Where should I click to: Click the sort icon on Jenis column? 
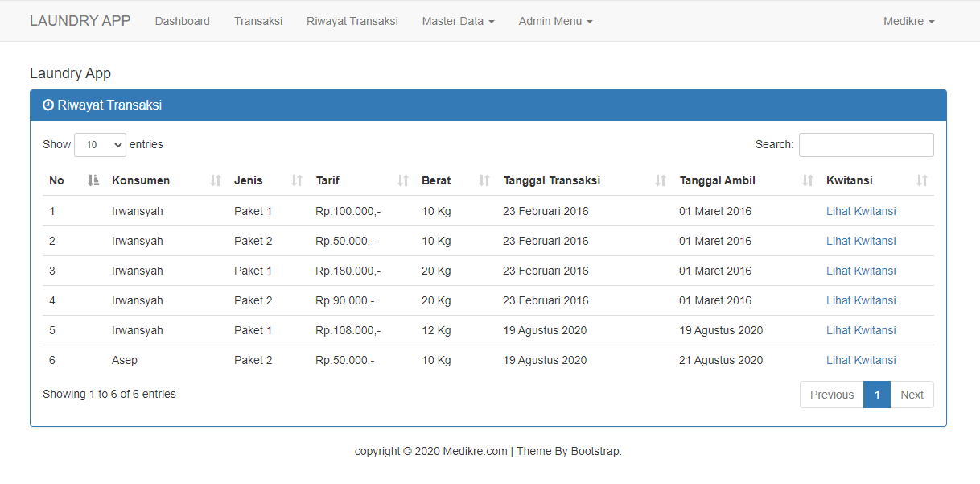(295, 180)
